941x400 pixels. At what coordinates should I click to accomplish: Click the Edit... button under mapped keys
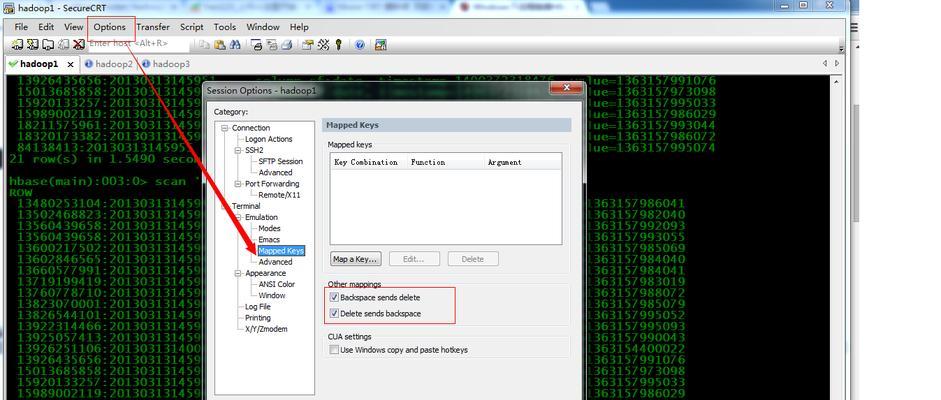(x=415, y=259)
